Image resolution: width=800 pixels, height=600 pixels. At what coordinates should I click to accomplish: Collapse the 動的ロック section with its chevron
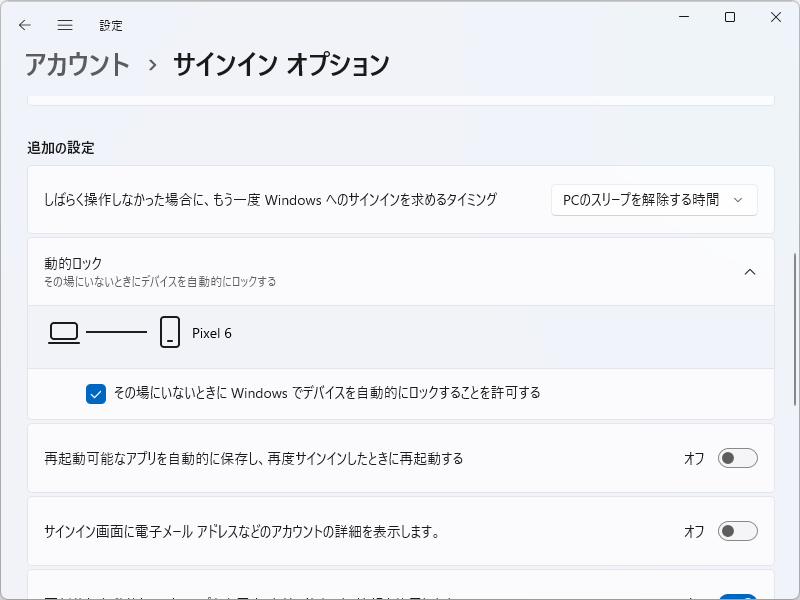pos(750,271)
